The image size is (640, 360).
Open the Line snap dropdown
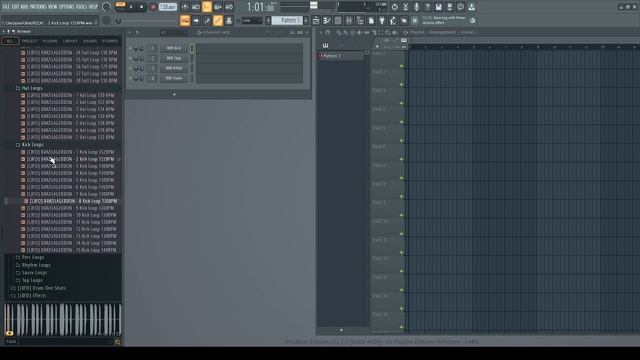pos(252,20)
